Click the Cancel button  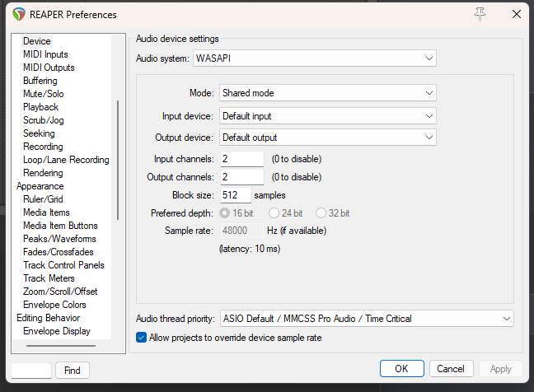[x=451, y=369]
